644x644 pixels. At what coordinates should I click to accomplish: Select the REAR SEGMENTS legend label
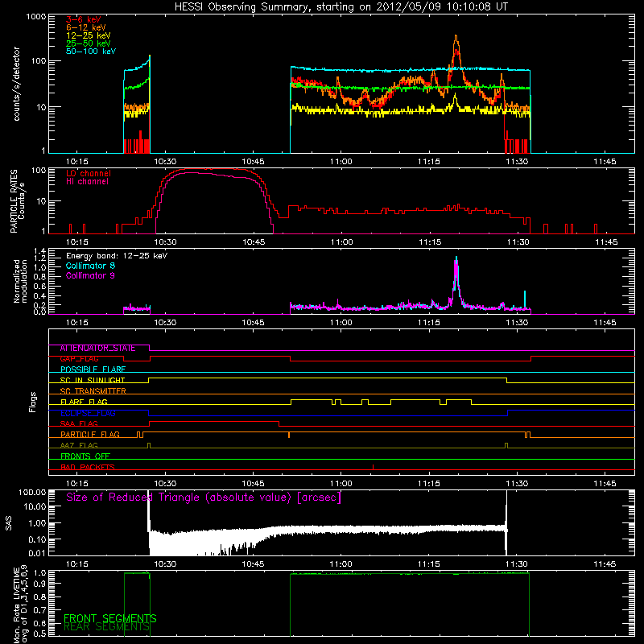pyautogui.click(x=107, y=627)
